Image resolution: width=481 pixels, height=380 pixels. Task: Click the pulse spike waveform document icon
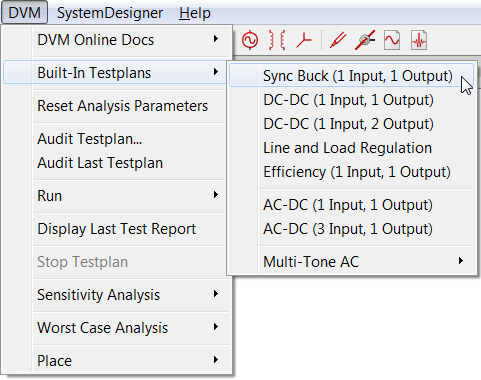(x=419, y=40)
